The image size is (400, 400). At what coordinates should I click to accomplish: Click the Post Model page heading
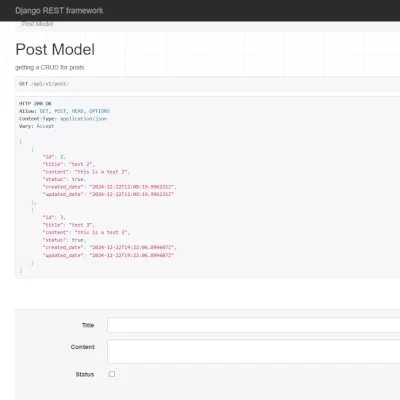(55, 49)
